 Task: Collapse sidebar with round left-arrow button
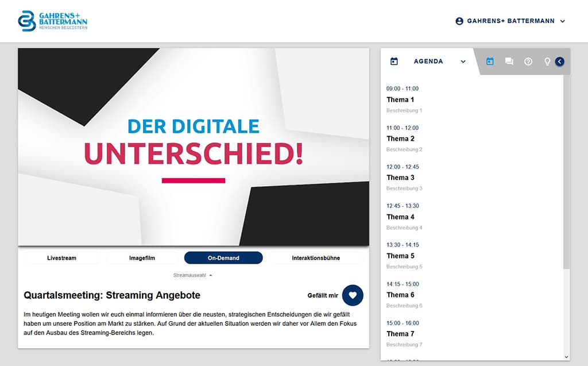[560, 61]
